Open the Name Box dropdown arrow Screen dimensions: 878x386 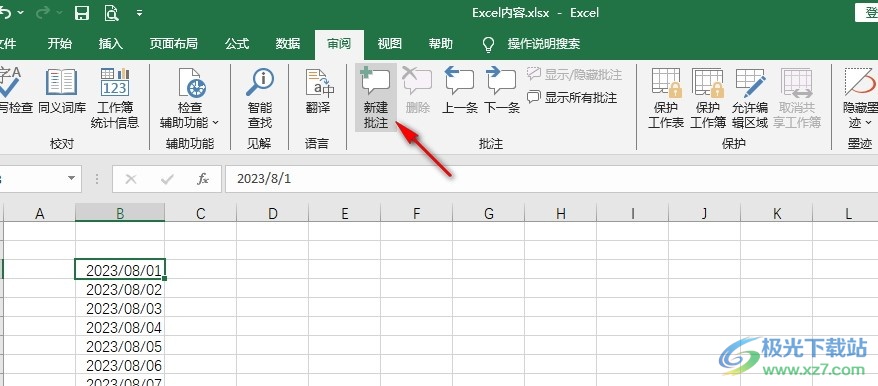point(71,178)
